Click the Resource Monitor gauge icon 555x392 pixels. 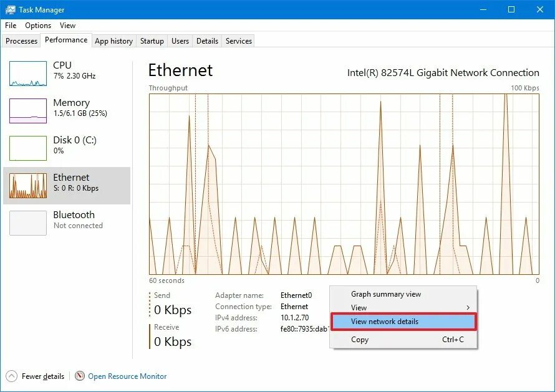click(80, 376)
